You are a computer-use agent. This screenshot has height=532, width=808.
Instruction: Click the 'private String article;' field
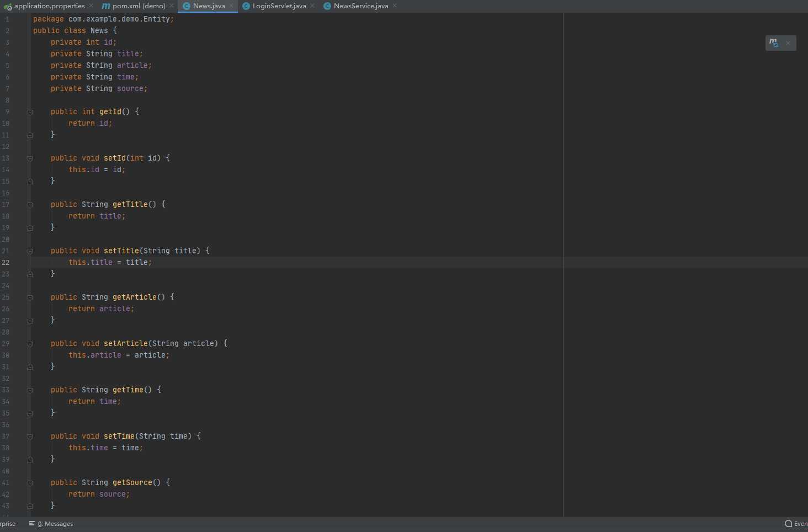click(101, 65)
